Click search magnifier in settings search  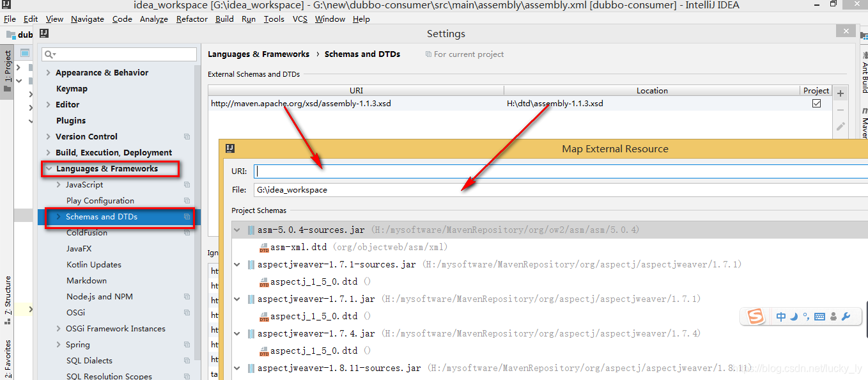click(x=50, y=54)
